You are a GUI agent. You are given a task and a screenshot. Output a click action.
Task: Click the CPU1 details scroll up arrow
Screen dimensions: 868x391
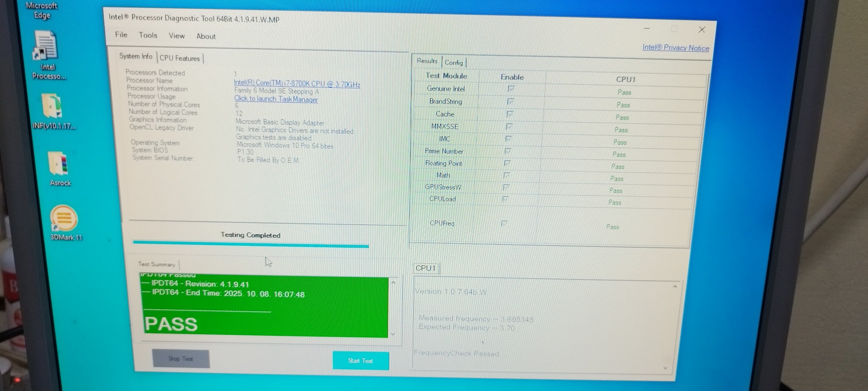(675, 287)
